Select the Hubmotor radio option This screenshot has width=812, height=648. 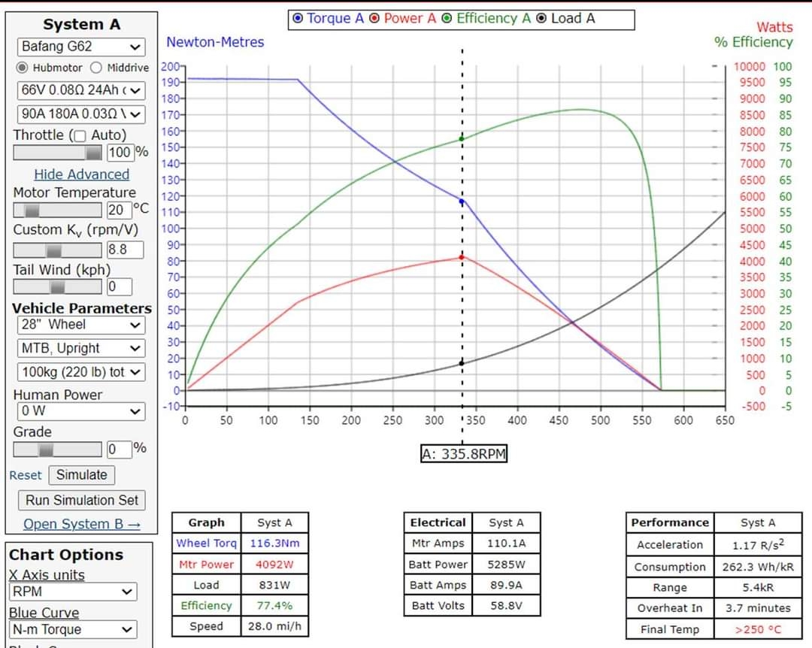point(23,68)
